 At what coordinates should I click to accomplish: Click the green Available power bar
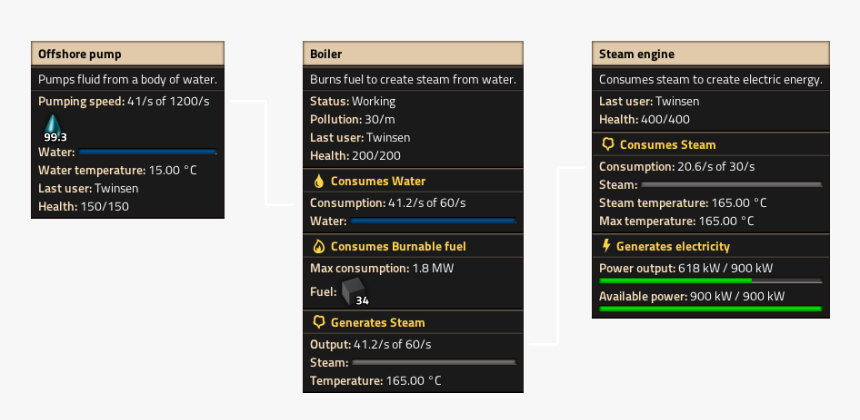point(710,309)
